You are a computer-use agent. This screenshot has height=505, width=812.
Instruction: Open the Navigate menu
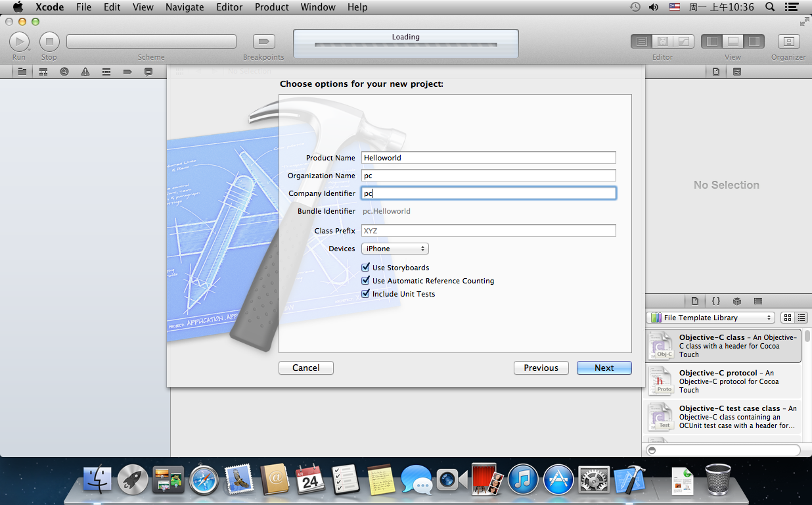click(185, 7)
